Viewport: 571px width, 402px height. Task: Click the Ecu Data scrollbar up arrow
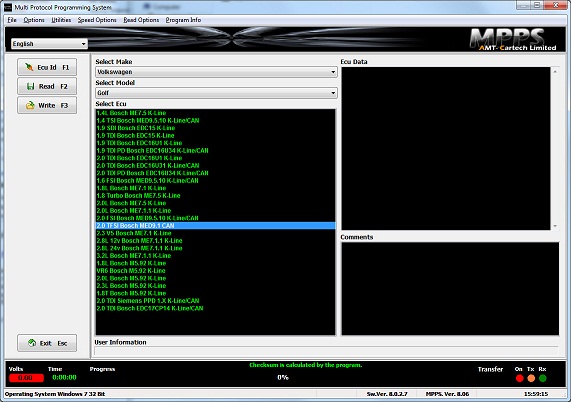[555, 72]
